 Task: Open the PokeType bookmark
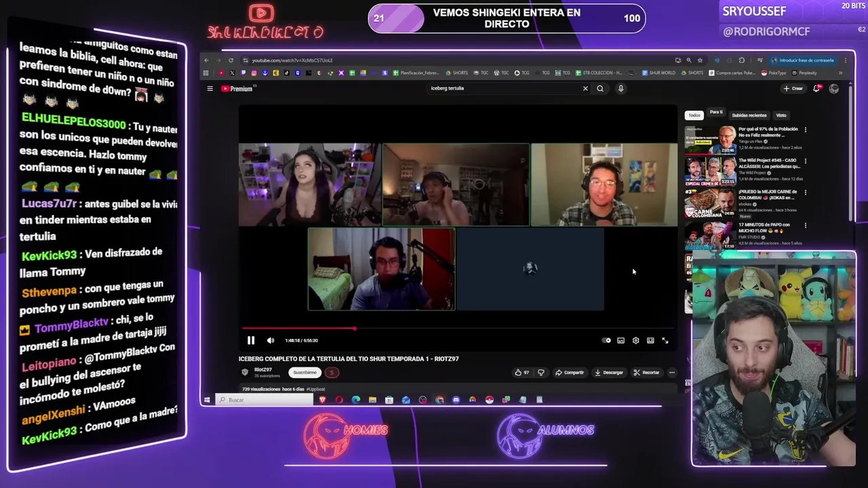774,73
